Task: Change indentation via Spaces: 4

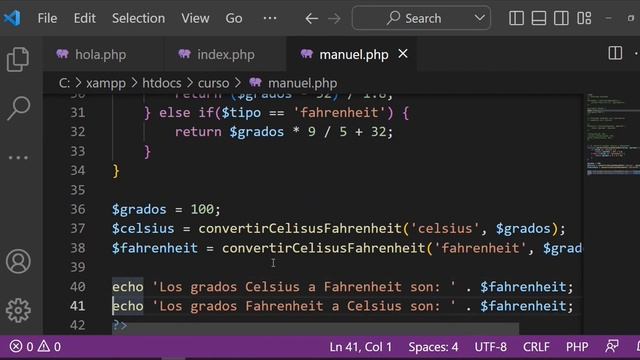Action: [x=433, y=347]
